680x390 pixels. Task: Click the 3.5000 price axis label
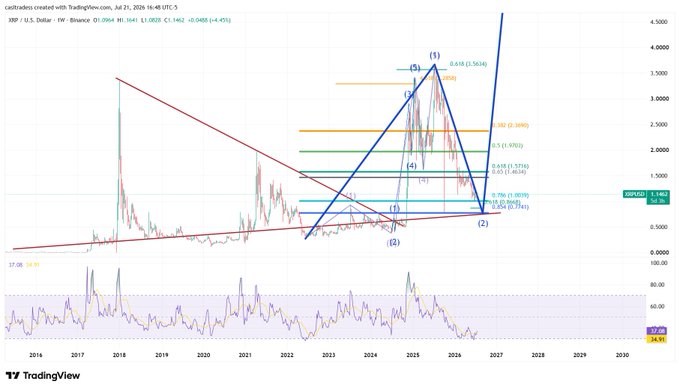point(659,73)
